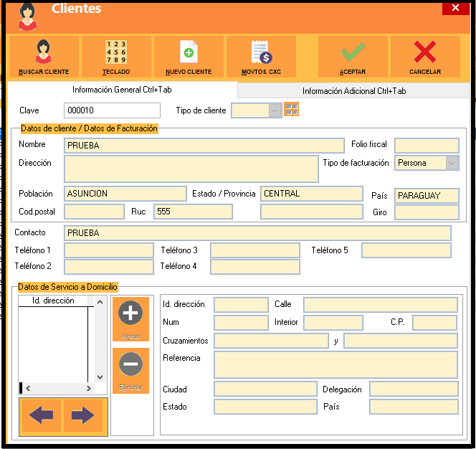Click the Id. dirección column header

(x=53, y=301)
